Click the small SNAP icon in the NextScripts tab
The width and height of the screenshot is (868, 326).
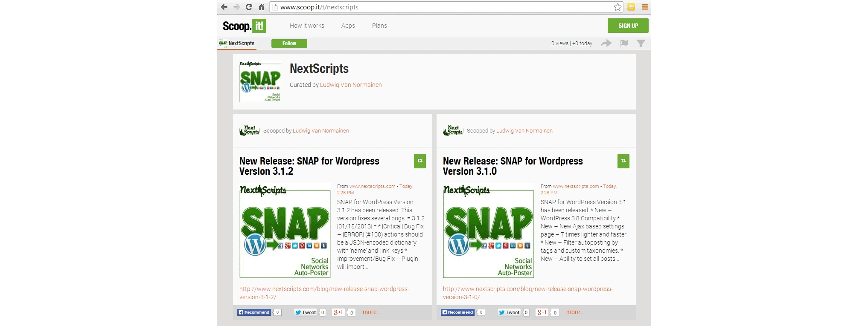click(x=223, y=43)
